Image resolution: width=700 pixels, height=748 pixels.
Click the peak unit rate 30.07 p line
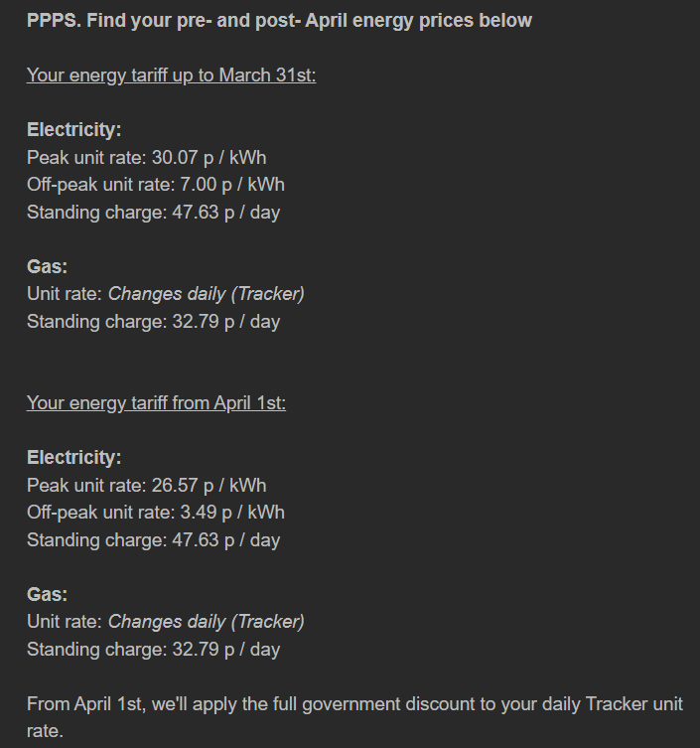click(x=146, y=157)
